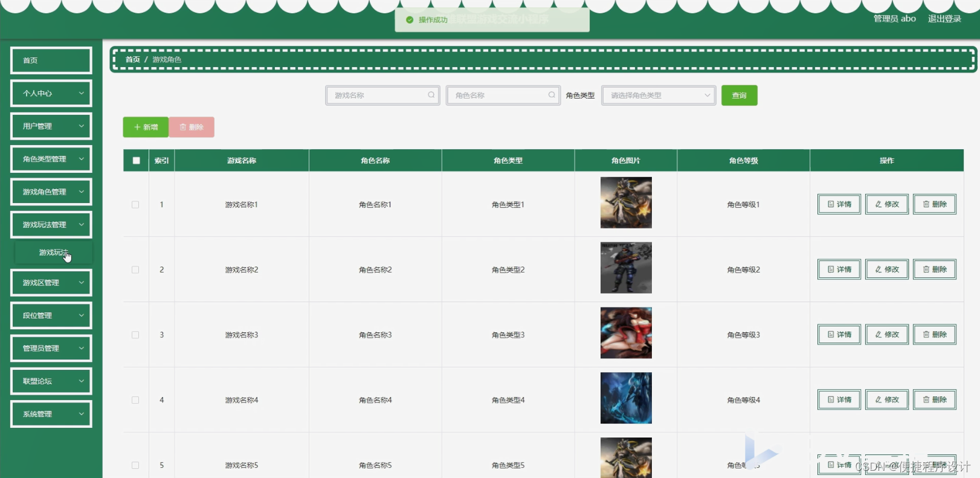Tick the checkbox for row 5
The image size is (980, 478).
[x=135, y=465]
